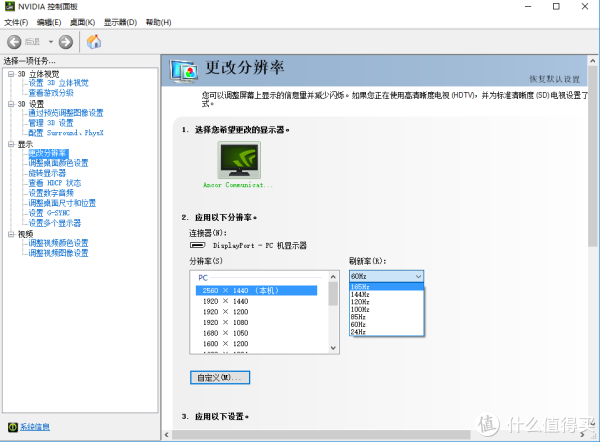Viewport: 600px width, 442px height.
Task: Open 配置 Surround、PhysX task
Action: click(66, 133)
